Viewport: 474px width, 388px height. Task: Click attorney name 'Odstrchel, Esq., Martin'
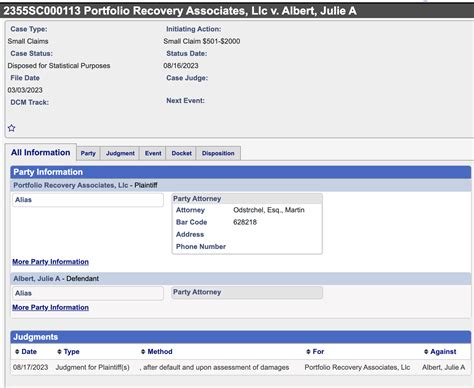click(269, 210)
